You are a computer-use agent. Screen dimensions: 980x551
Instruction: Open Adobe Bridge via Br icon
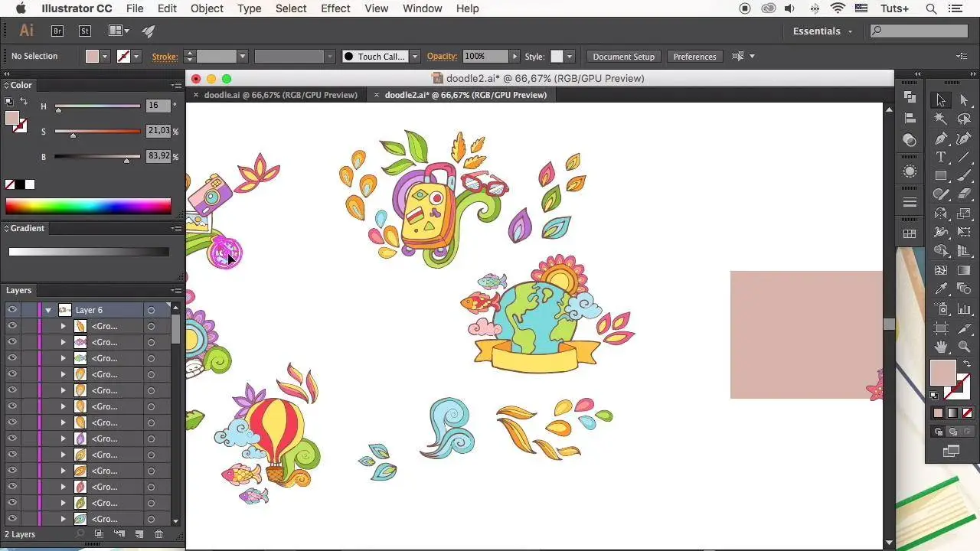tap(57, 31)
